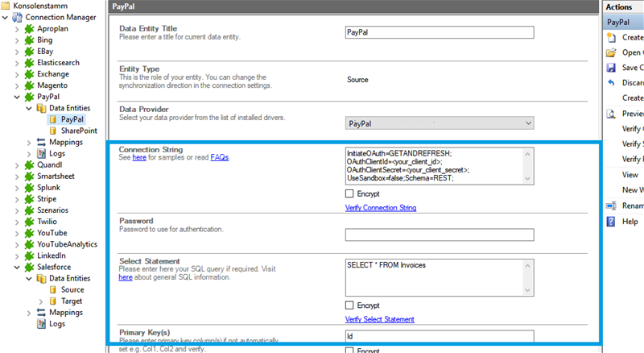Click the Discard undo arrow icon
Image resolution: width=644 pixels, height=353 pixels.
(611, 83)
